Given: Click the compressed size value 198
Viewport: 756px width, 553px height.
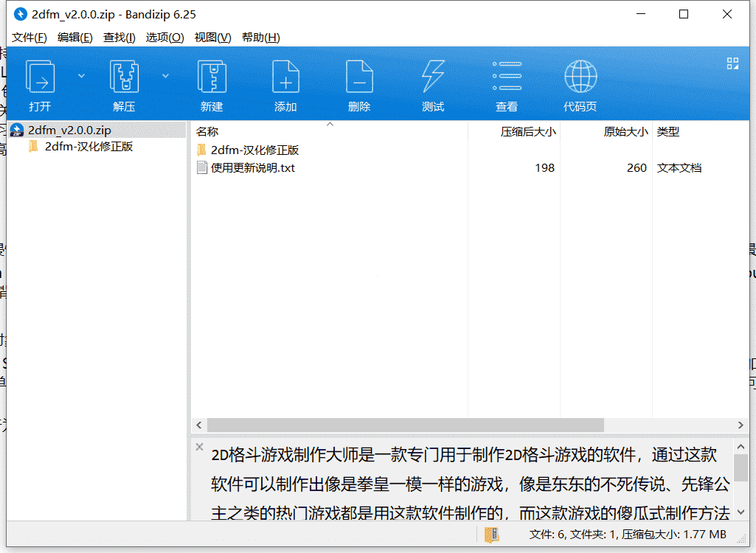Looking at the screenshot, I should coord(545,168).
